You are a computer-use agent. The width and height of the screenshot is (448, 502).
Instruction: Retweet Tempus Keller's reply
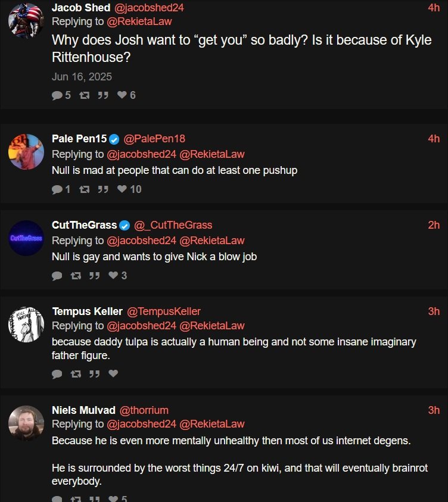[76, 374]
